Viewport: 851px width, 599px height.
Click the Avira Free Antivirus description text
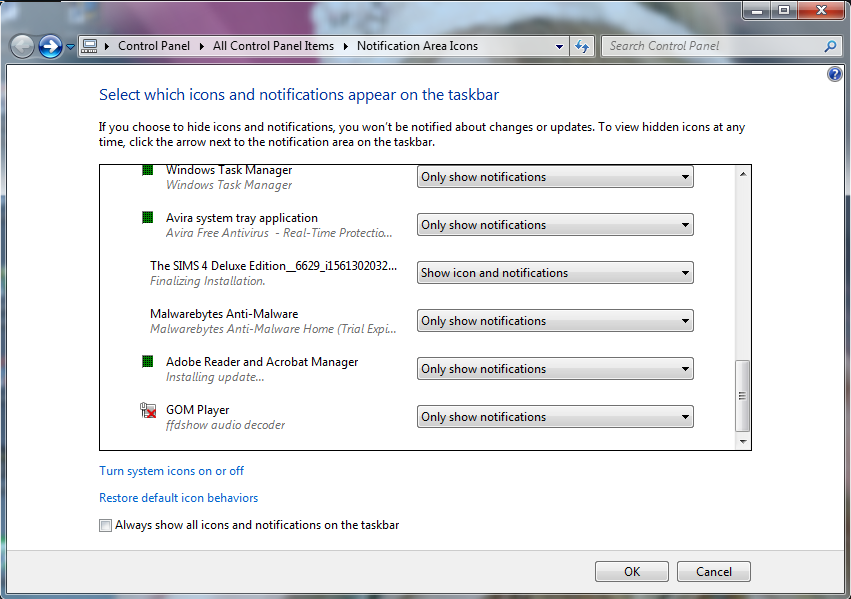point(279,233)
